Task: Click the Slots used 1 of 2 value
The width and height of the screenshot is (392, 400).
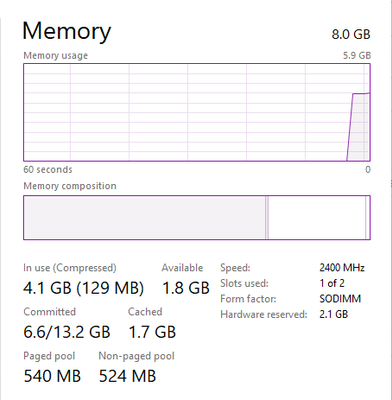Action: 332,283
